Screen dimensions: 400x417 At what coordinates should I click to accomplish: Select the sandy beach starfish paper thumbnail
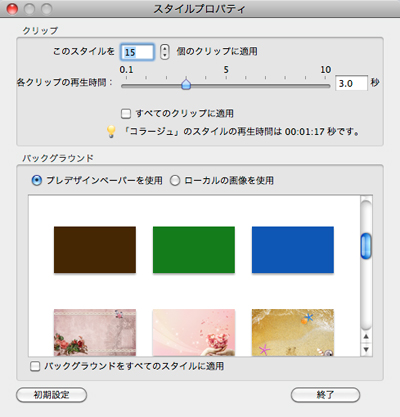tap(293, 332)
